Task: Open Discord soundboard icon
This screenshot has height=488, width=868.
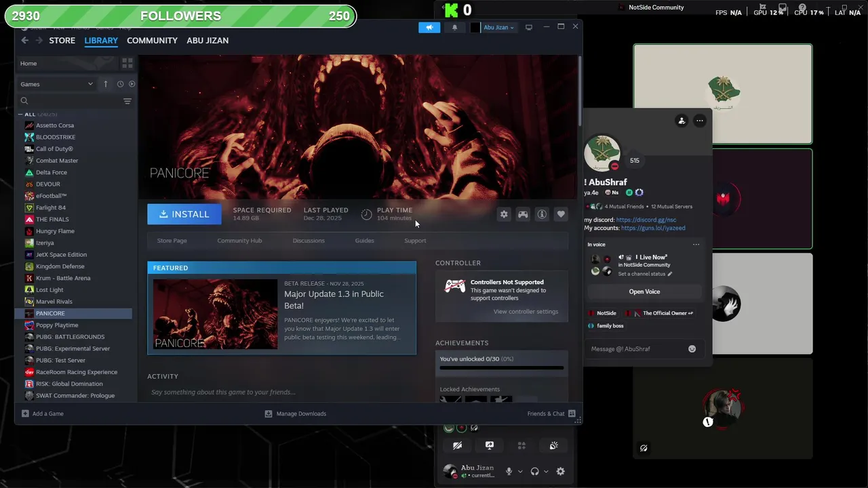Action: tap(553, 445)
